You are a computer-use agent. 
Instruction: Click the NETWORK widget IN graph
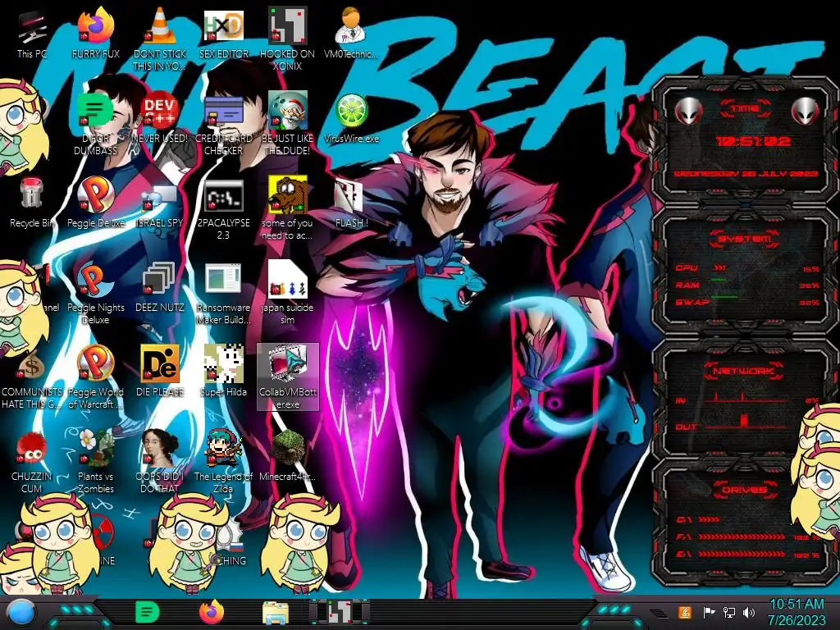746,399
